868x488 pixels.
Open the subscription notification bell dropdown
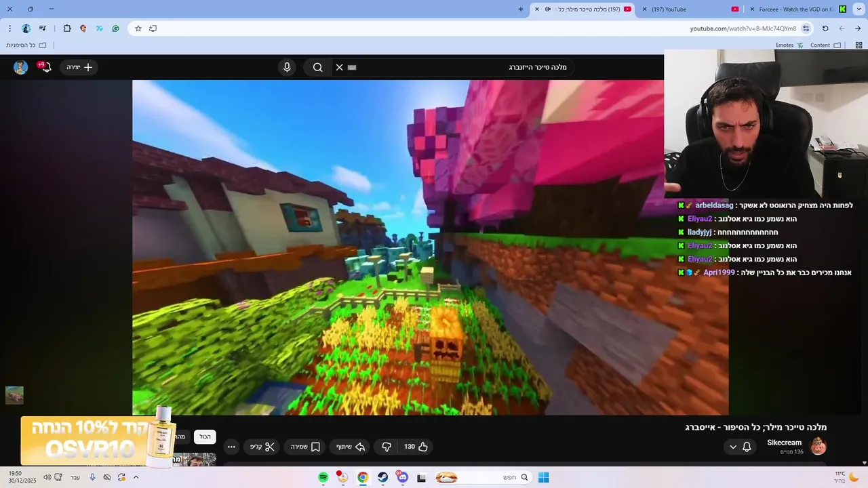740,447
